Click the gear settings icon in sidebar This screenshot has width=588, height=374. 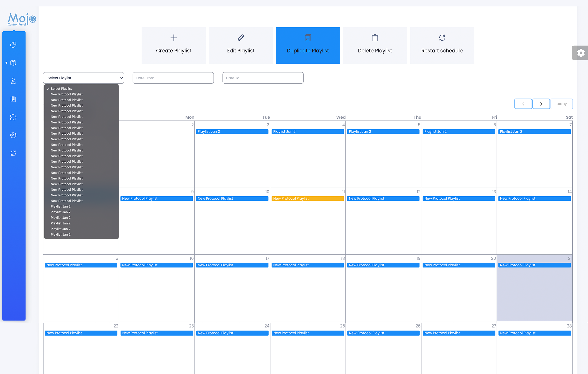coord(13,135)
